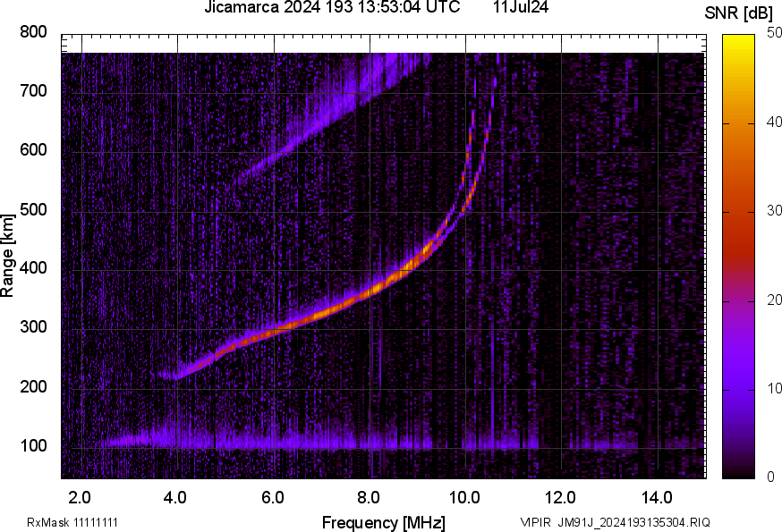Click the Frequency [MHz] axis label
This screenshot has height=532, width=782.
pyautogui.click(x=384, y=523)
